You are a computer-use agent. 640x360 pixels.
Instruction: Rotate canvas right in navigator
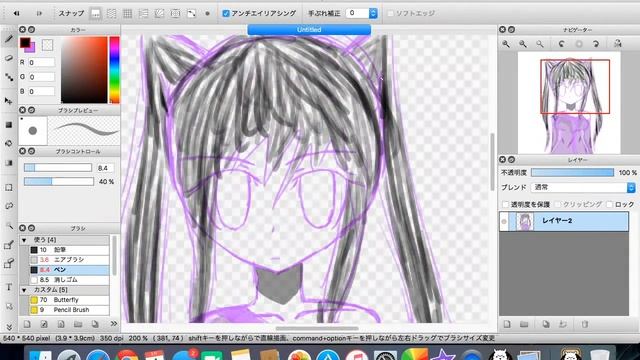pyautogui.click(x=596, y=44)
